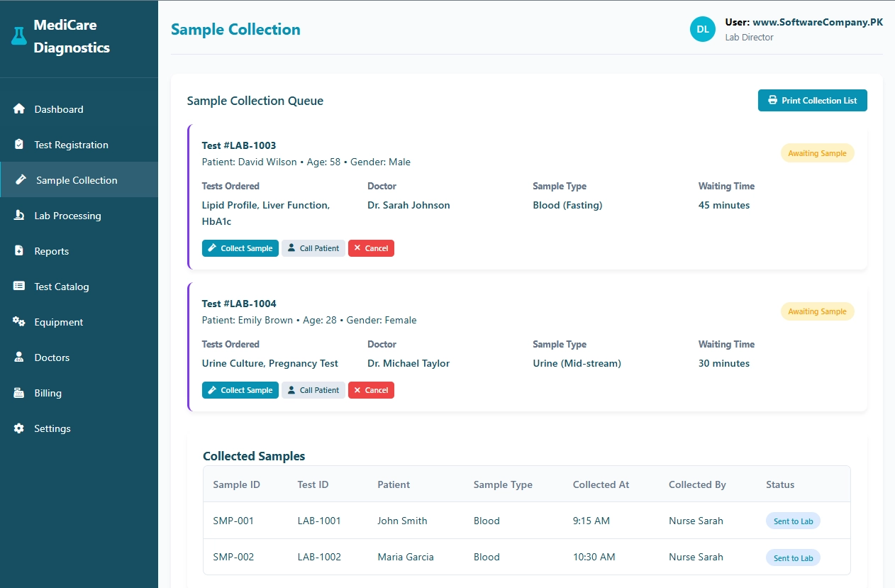The image size is (895, 588).
Task: Cancel Test LAB-1004 for Emily Brown
Action: (x=371, y=390)
